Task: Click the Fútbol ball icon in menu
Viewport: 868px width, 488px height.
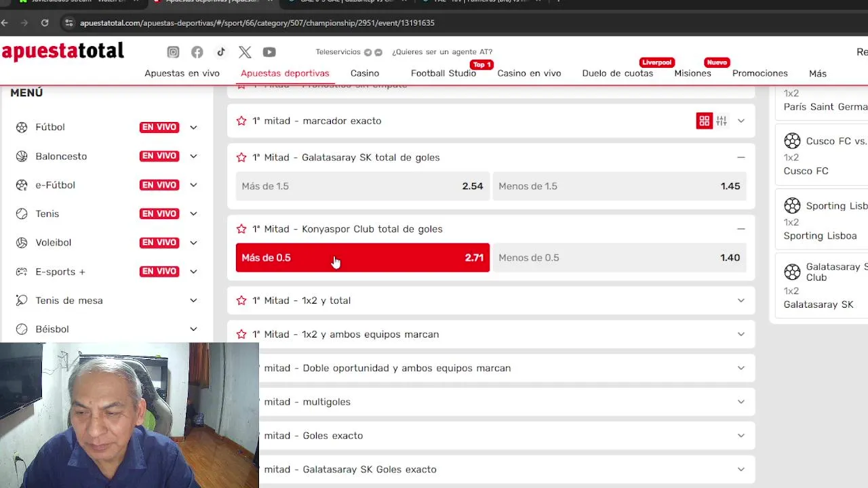Action: click(22, 127)
